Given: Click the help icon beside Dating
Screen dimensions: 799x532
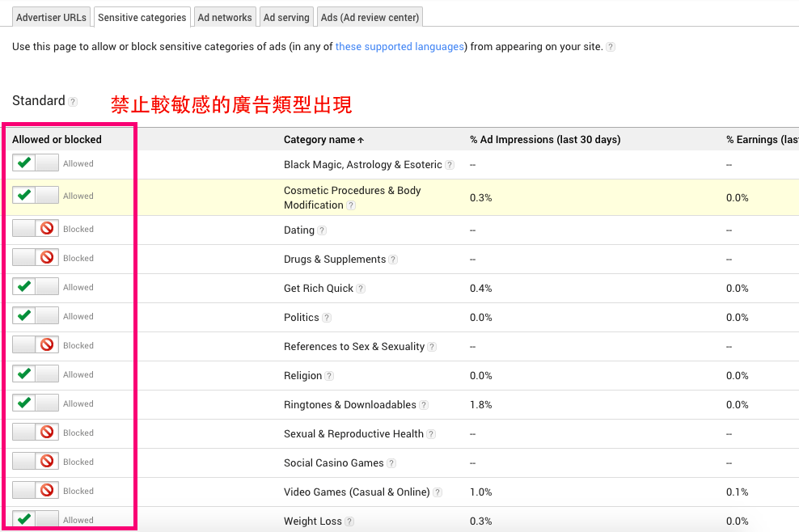Looking at the screenshot, I should (322, 230).
